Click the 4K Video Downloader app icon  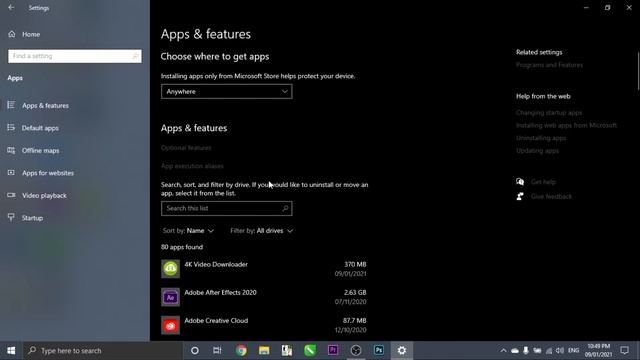pyautogui.click(x=170, y=269)
